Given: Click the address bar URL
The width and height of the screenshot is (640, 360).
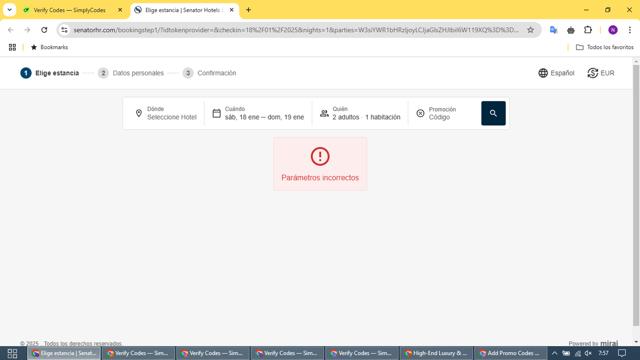Looking at the screenshot, I should [x=296, y=30].
